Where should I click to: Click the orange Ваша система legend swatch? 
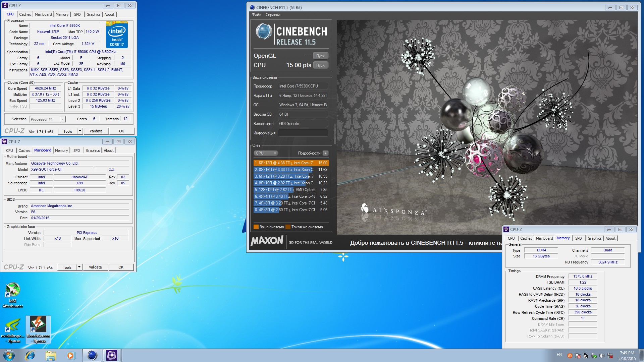[256, 227]
